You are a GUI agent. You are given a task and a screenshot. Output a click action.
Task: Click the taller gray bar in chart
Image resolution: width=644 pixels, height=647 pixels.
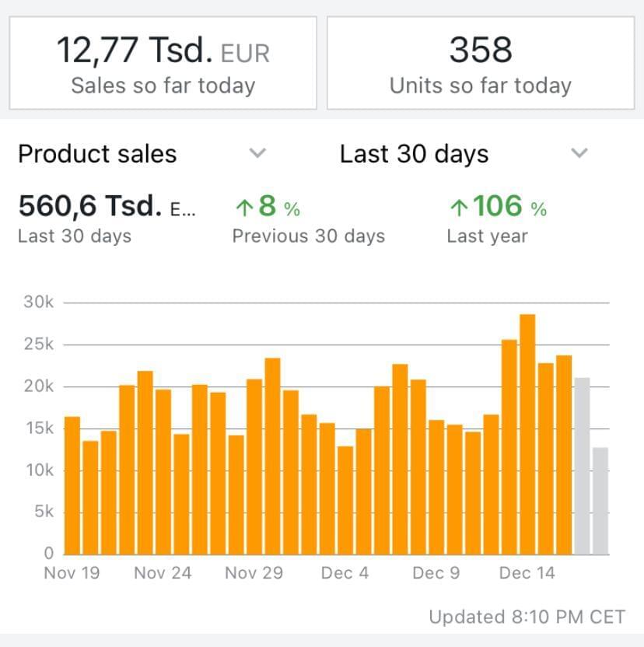pyautogui.click(x=582, y=467)
